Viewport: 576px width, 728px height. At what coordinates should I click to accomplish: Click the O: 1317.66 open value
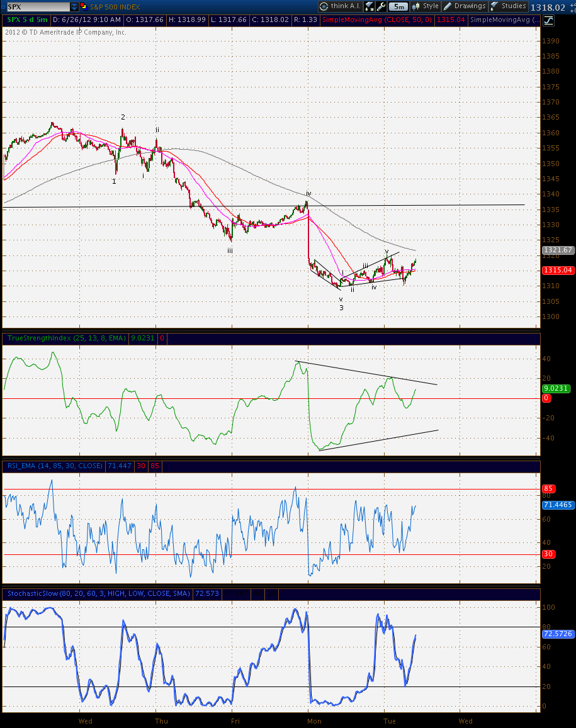145,20
